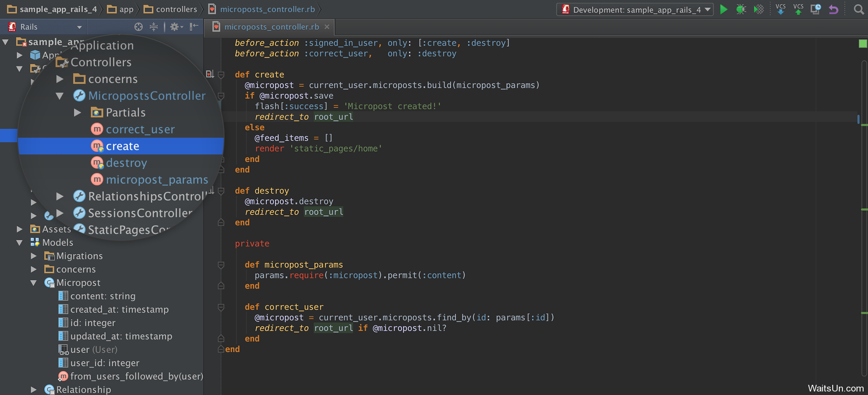Start debugging with the green bug icon

[x=741, y=9]
